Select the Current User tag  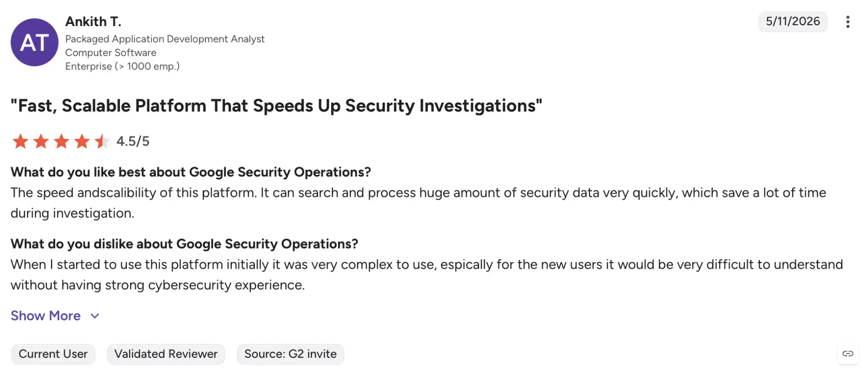click(x=53, y=354)
